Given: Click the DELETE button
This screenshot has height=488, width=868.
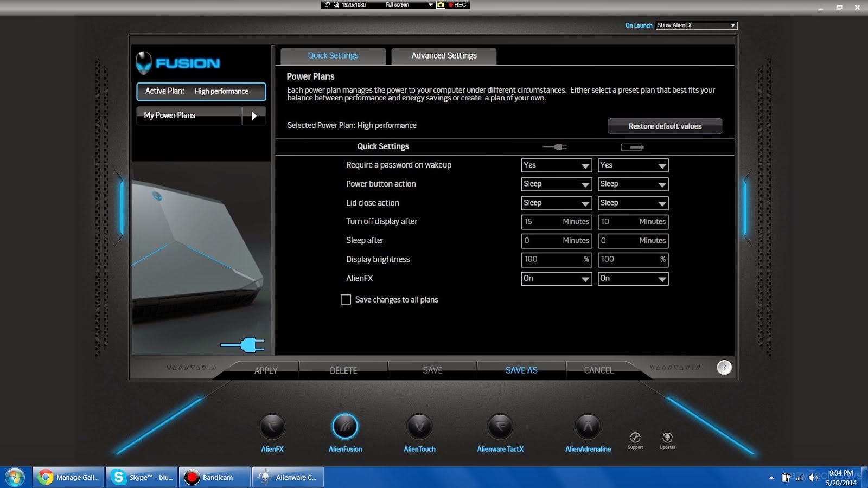Looking at the screenshot, I should click(343, 370).
